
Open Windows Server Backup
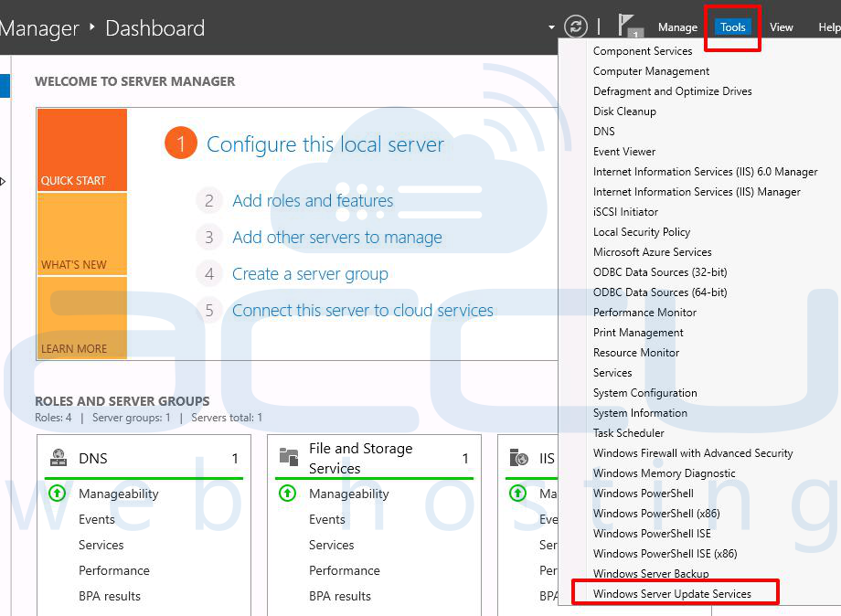(651, 574)
